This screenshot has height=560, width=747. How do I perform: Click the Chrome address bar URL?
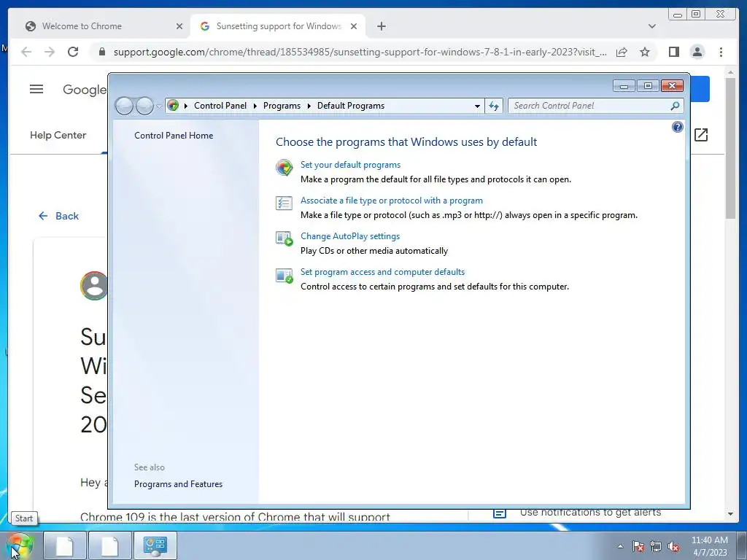(360, 52)
